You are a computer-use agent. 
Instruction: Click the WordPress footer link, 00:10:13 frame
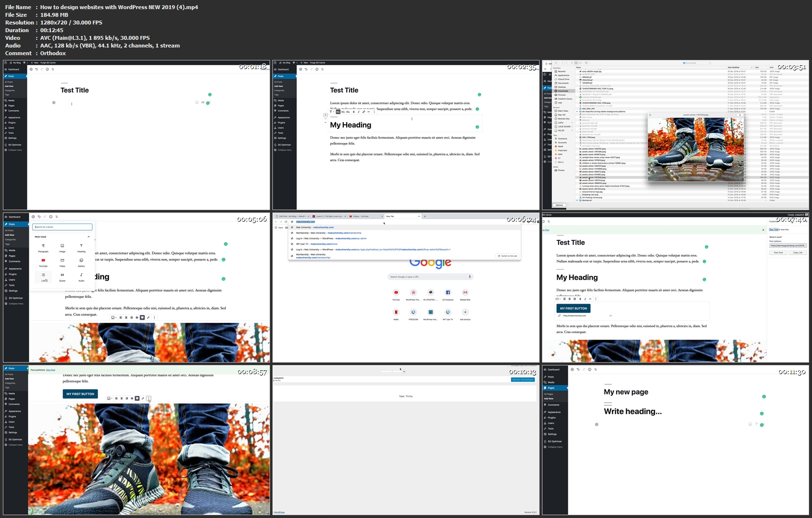279,512
